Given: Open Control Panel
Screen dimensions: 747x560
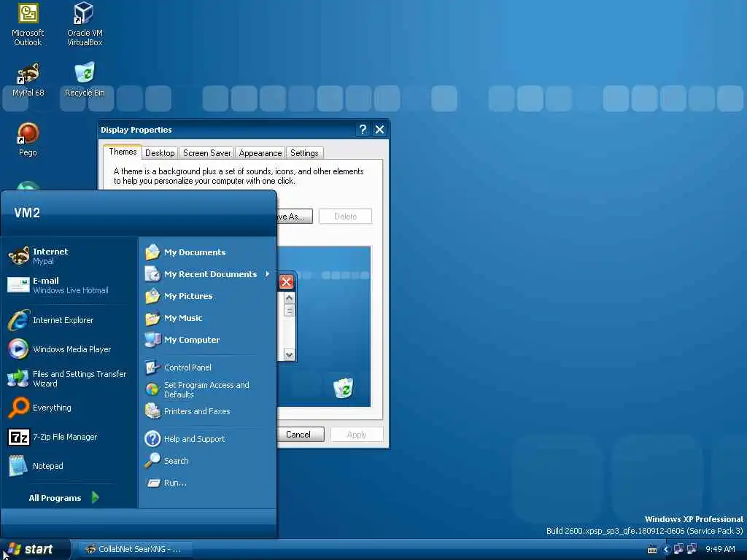Looking at the screenshot, I should pyautogui.click(x=207, y=367).
